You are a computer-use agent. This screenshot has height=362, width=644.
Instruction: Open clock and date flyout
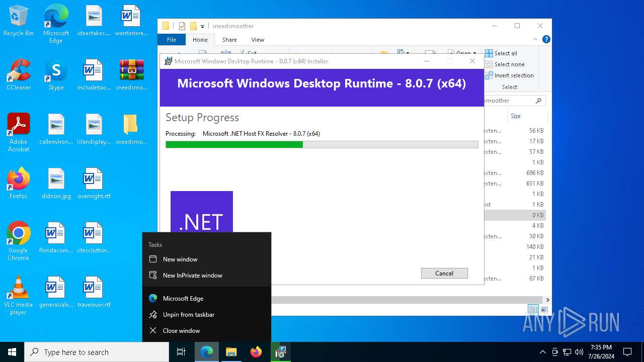[x=601, y=352]
